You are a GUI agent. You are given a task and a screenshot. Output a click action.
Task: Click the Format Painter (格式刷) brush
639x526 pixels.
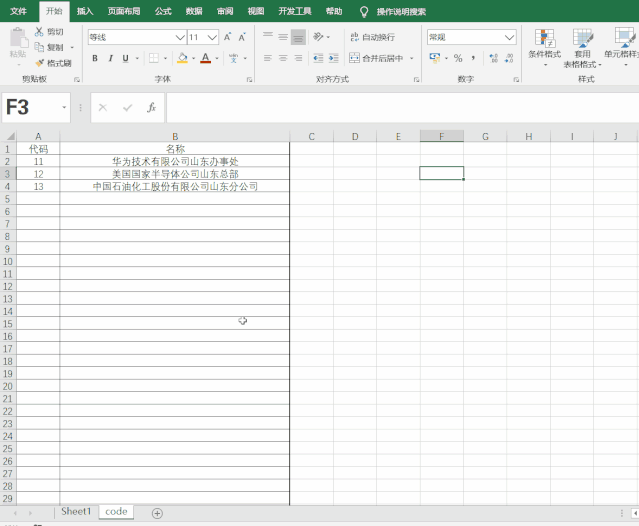pyautogui.click(x=40, y=63)
